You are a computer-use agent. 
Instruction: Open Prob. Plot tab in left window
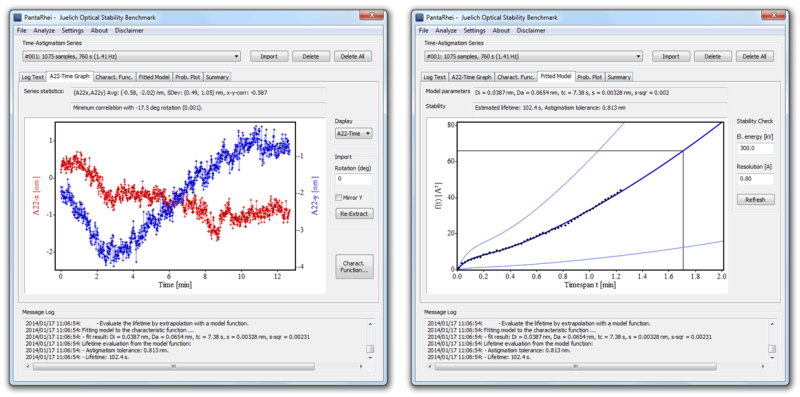[x=188, y=77]
